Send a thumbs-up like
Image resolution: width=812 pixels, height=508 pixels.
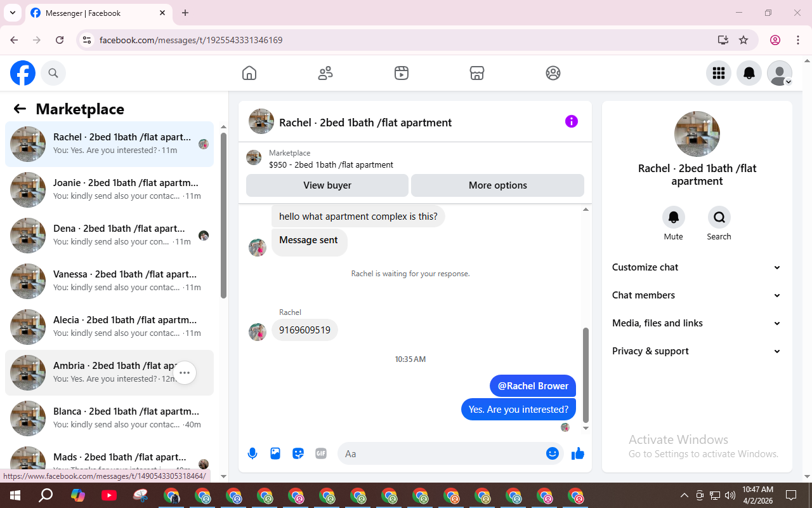tap(578, 453)
